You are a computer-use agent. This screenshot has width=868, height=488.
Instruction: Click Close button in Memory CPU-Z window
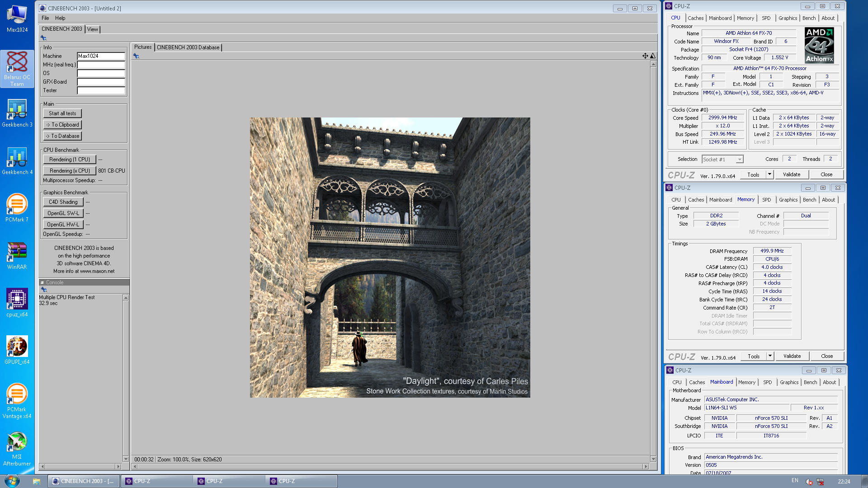(827, 356)
